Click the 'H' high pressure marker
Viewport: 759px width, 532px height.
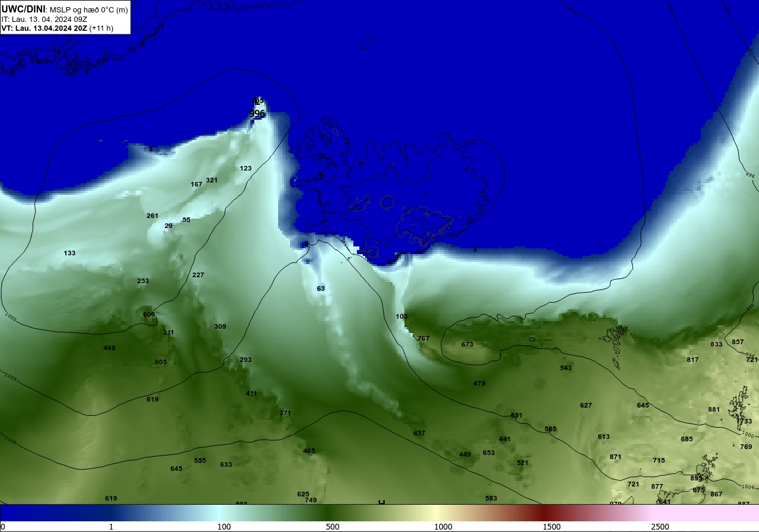point(382,502)
